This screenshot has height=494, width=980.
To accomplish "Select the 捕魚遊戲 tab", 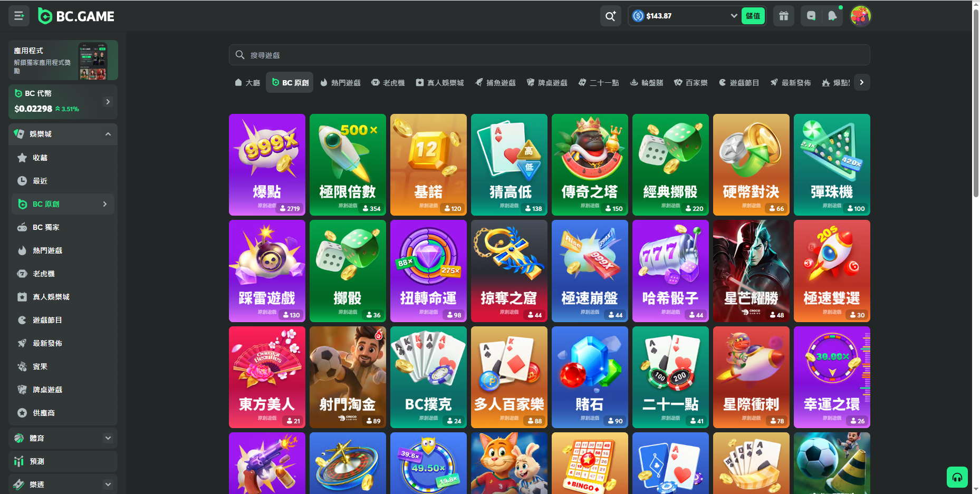I will coord(495,82).
